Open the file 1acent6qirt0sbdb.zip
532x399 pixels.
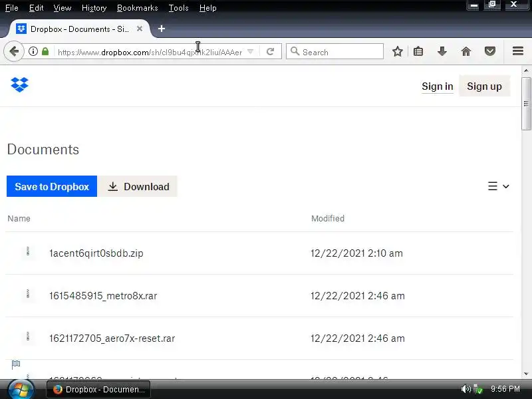click(96, 253)
